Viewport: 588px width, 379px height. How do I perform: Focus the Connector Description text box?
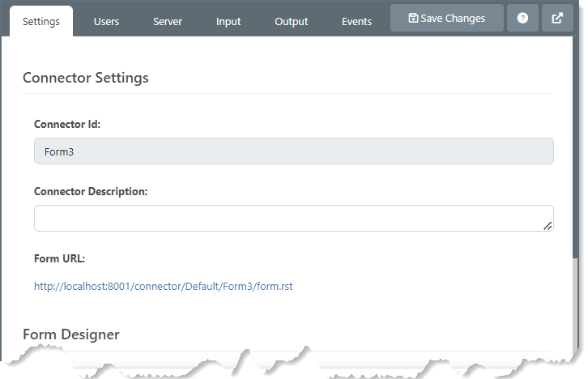click(294, 218)
